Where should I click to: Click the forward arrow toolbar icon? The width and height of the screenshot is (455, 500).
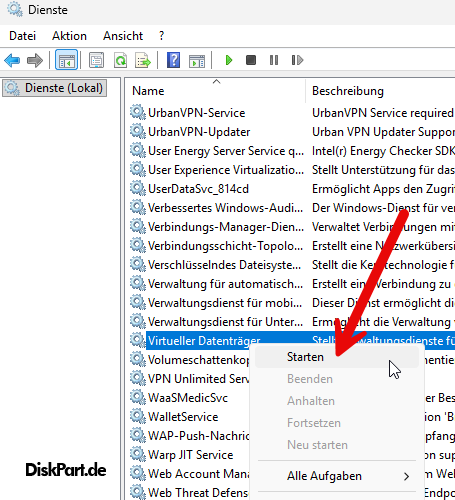pos(35,60)
